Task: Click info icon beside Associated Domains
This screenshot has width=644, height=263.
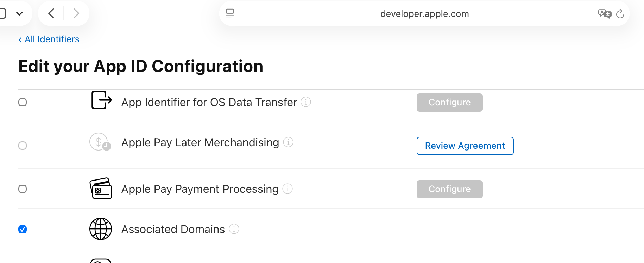Action: [x=234, y=229]
